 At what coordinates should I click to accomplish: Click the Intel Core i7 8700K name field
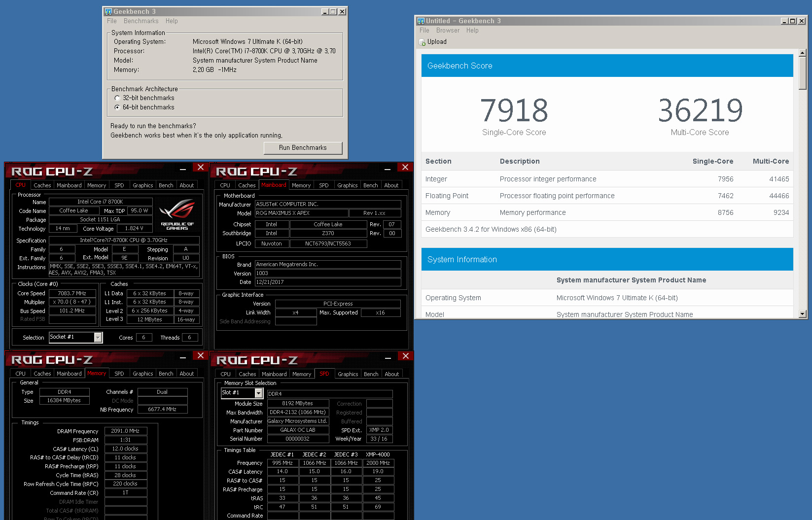click(x=101, y=202)
